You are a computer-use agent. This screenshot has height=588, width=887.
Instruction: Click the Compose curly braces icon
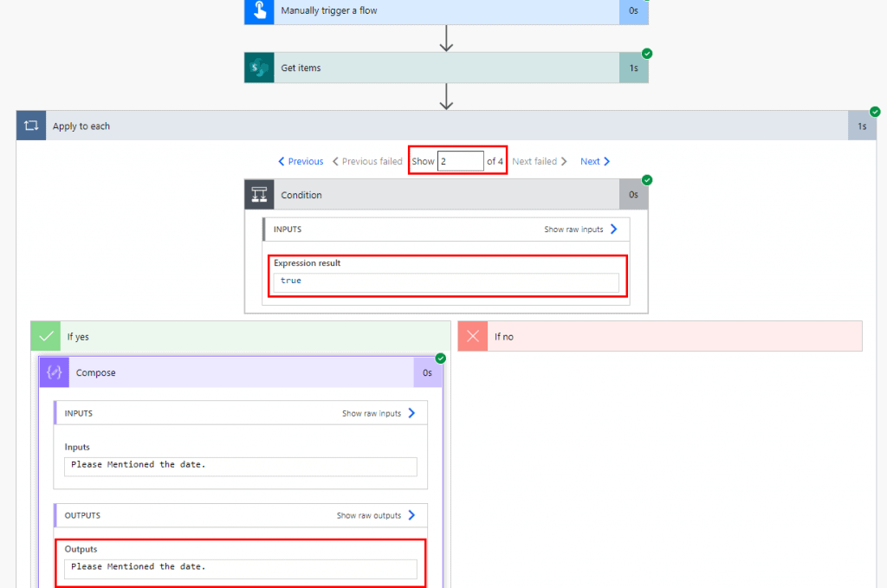[55, 372]
